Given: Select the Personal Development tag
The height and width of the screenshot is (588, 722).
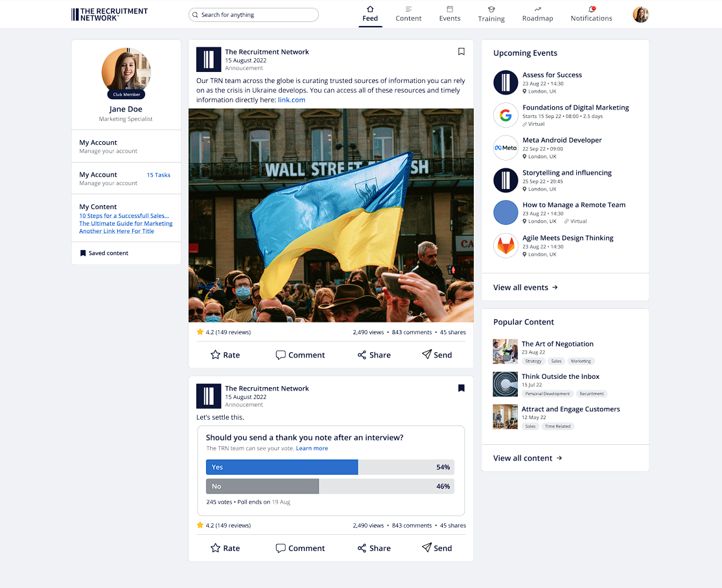Looking at the screenshot, I should pyautogui.click(x=548, y=394).
